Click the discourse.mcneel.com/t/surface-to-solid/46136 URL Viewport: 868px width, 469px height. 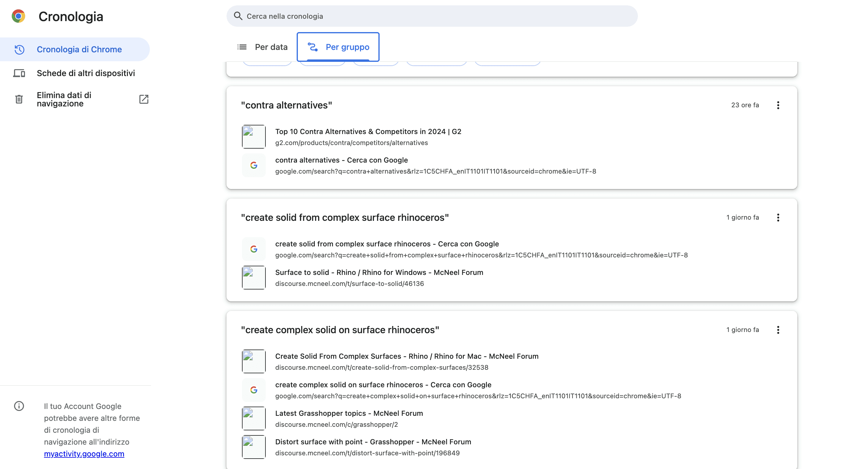pos(349,284)
